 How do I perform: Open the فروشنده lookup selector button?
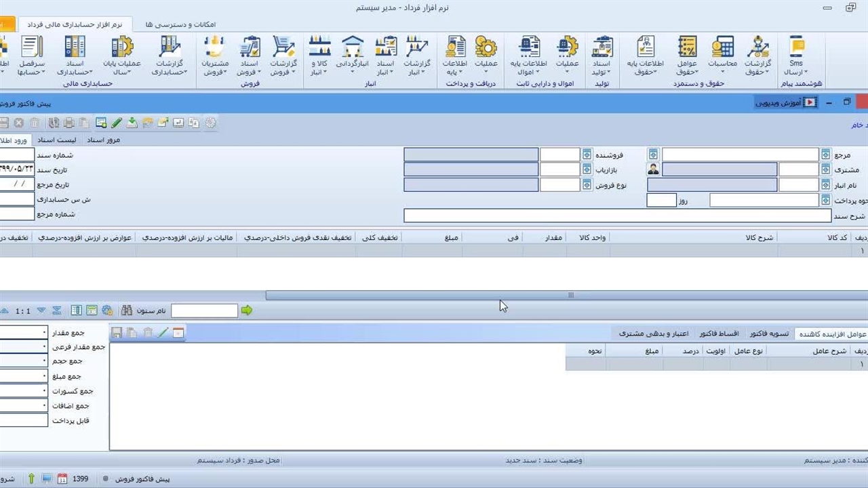[x=587, y=155]
